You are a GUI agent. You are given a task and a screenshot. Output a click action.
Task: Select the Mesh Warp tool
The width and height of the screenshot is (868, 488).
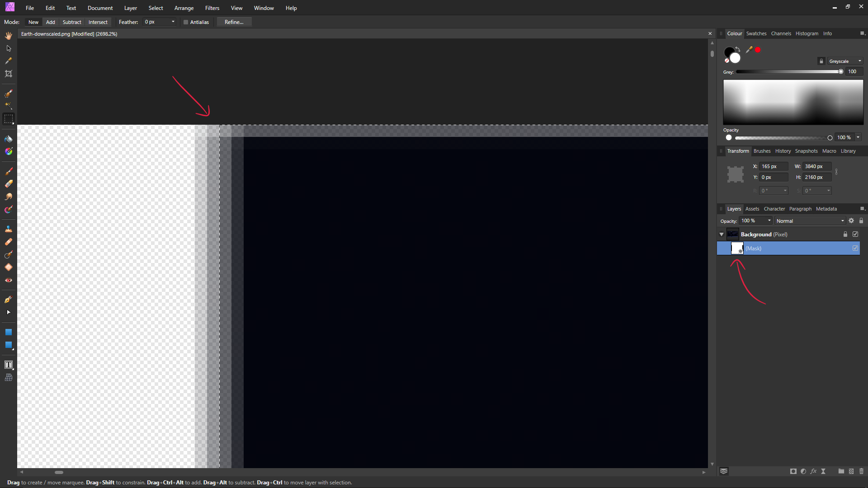click(9, 377)
